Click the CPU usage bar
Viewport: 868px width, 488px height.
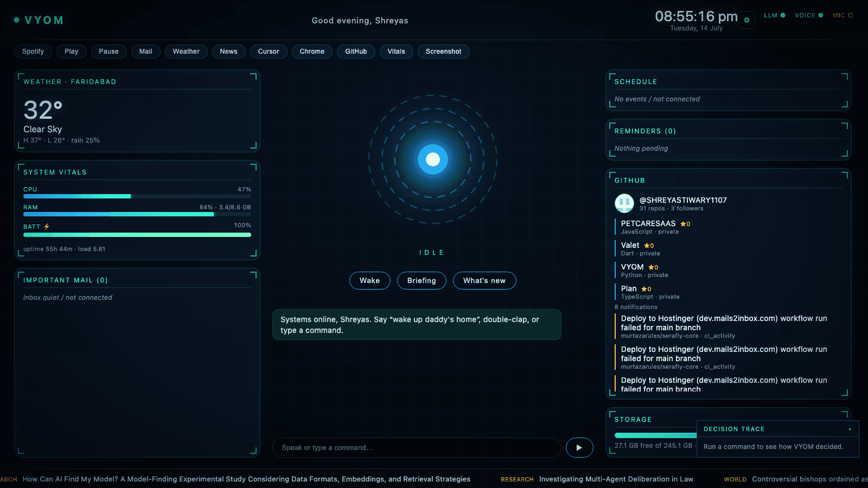(x=137, y=196)
